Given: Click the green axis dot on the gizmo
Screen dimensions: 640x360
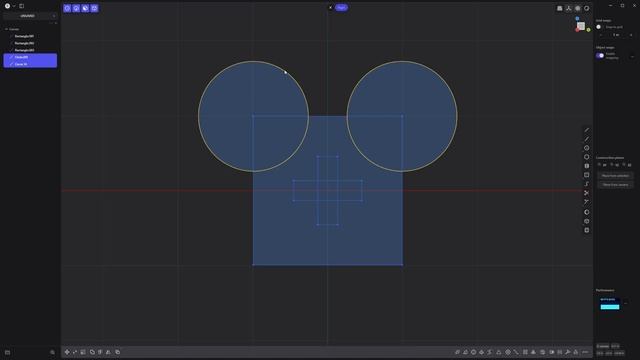Looking at the screenshot, I should click(x=588, y=30).
